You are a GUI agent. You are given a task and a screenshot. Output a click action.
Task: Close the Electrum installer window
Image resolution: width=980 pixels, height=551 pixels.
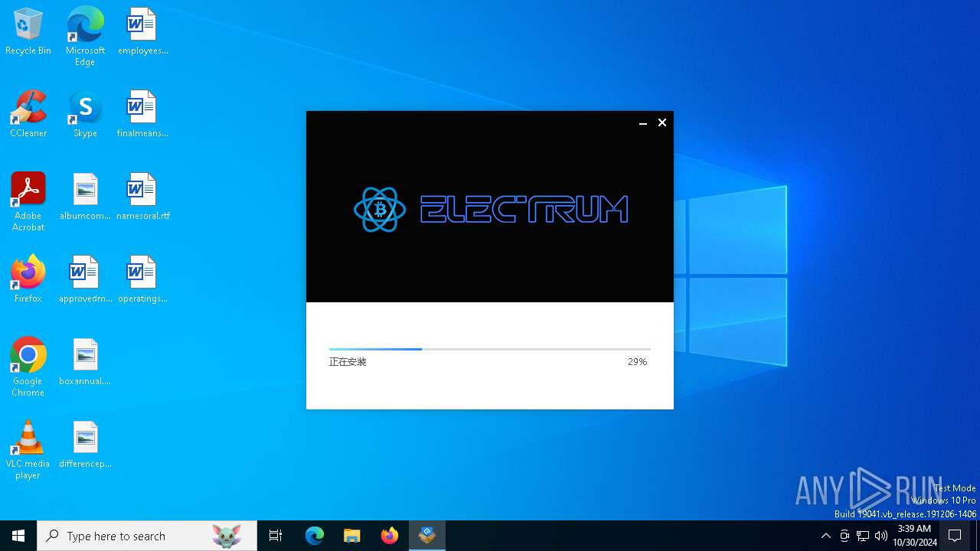[x=662, y=122]
